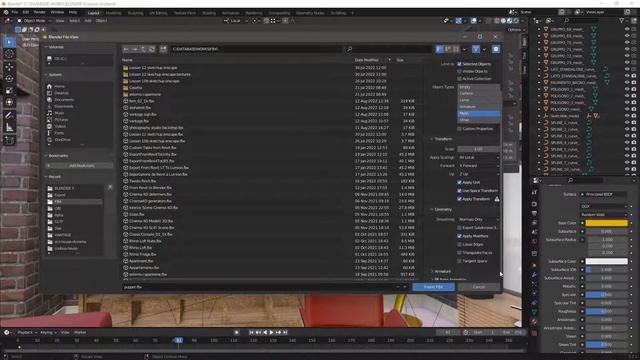Toggle the Apply Modifiers checkbox
Screen dimensions: 640x360
point(460,236)
